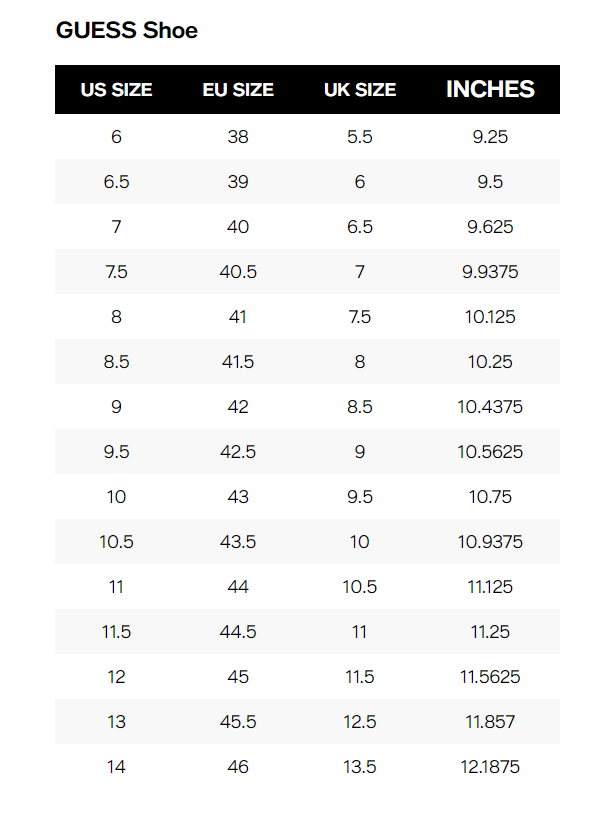Screen dimensions: 612x816
Task: Click the 11.25 inches cell
Action: (x=490, y=632)
